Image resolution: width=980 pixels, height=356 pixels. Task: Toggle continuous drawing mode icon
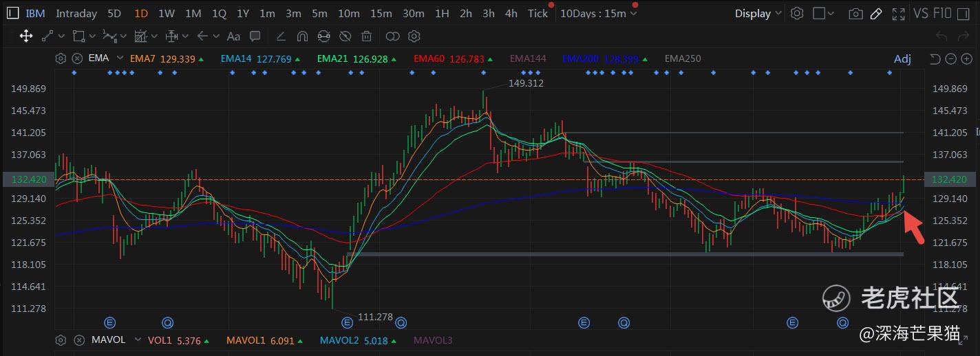323,36
